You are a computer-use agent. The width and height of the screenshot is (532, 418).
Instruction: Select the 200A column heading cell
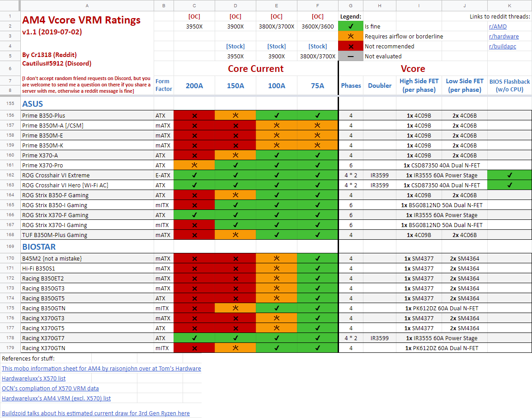[x=194, y=85]
